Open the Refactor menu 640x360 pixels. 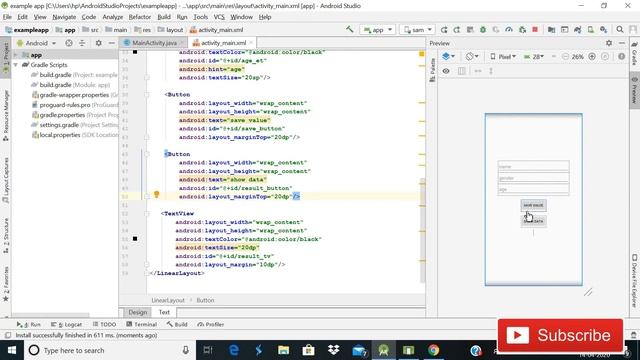pos(140,17)
